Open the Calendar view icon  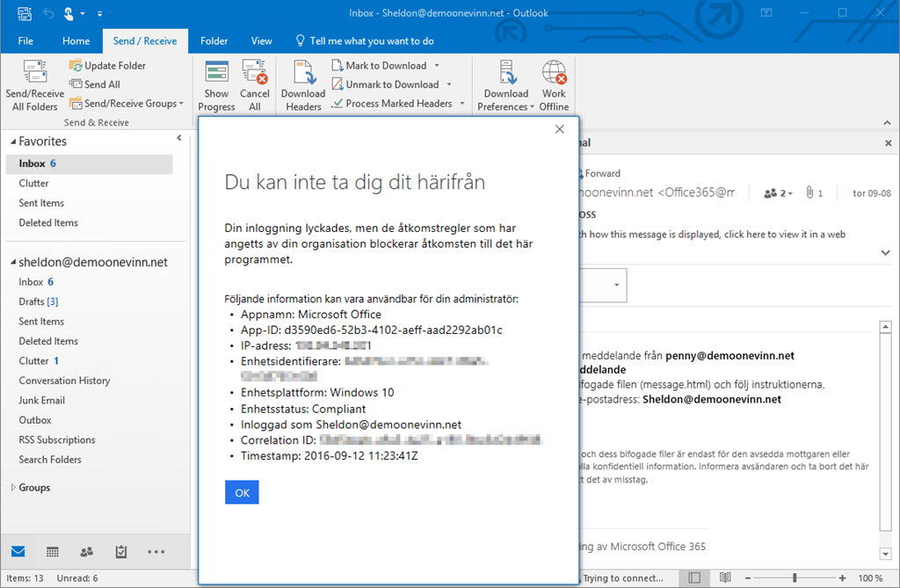click(53, 552)
